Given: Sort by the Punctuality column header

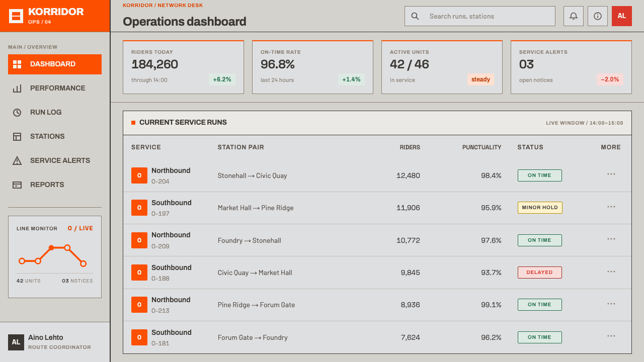Looking at the screenshot, I should point(482,147).
